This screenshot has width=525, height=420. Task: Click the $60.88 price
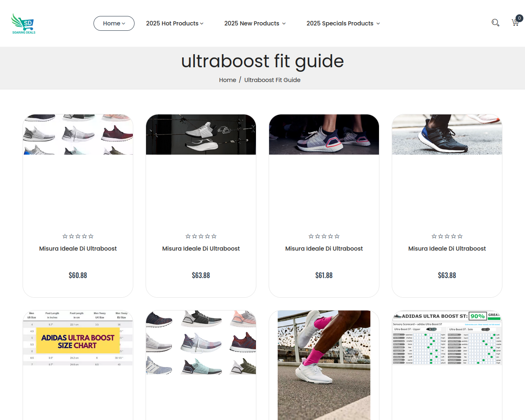[x=78, y=275]
